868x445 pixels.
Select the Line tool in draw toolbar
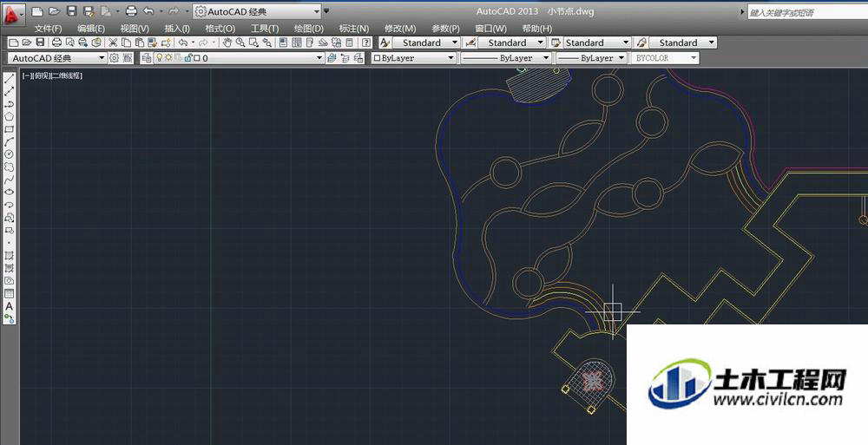click(10, 79)
